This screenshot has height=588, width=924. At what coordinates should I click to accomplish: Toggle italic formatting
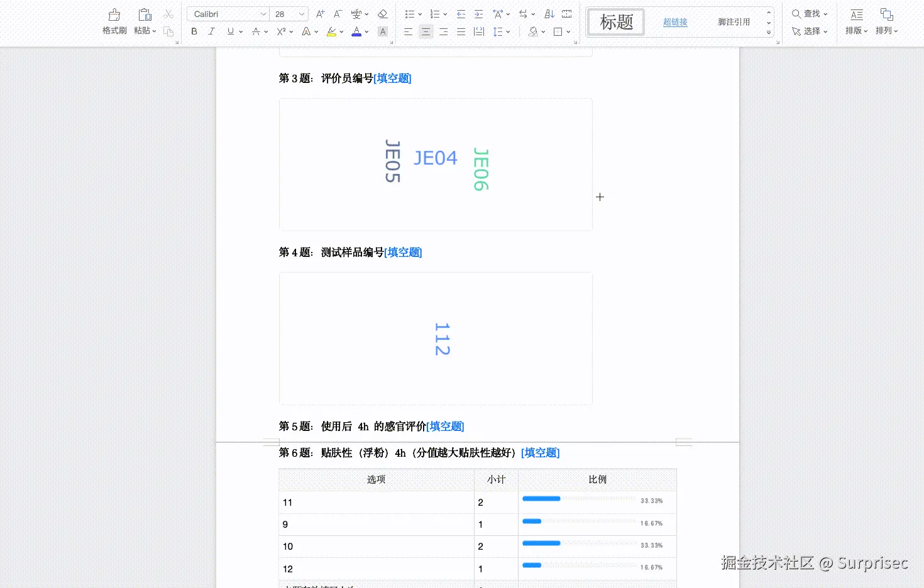coord(211,31)
